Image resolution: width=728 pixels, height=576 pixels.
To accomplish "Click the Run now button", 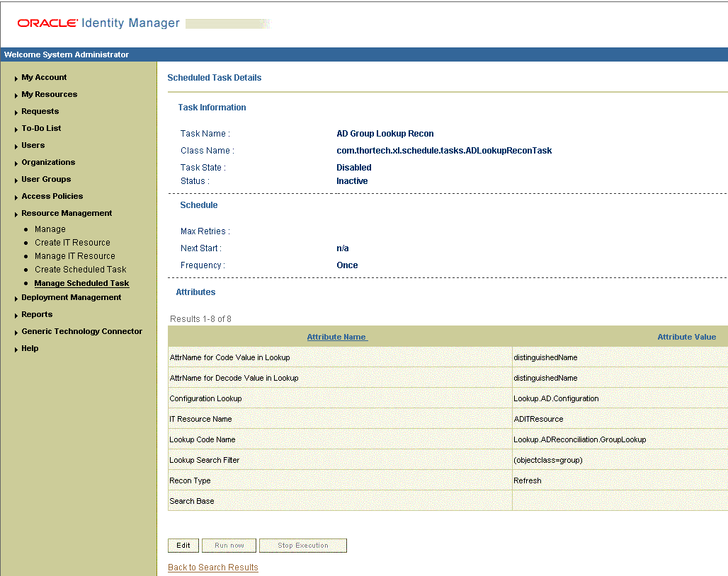I will (229, 546).
